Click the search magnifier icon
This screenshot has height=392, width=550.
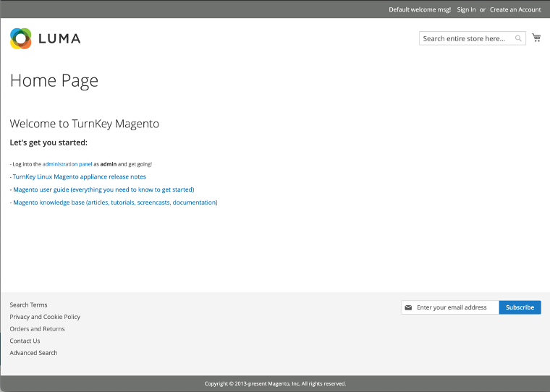click(518, 38)
